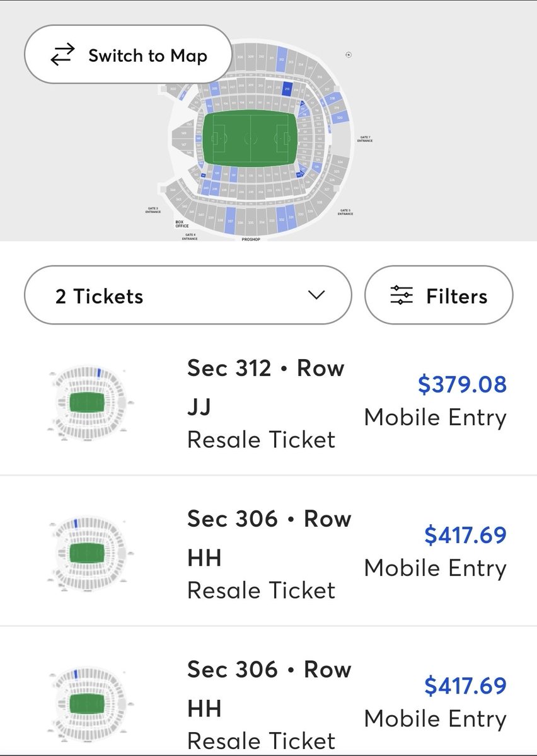Image resolution: width=537 pixels, height=756 pixels.
Task: Open the Filters button
Action: [439, 295]
